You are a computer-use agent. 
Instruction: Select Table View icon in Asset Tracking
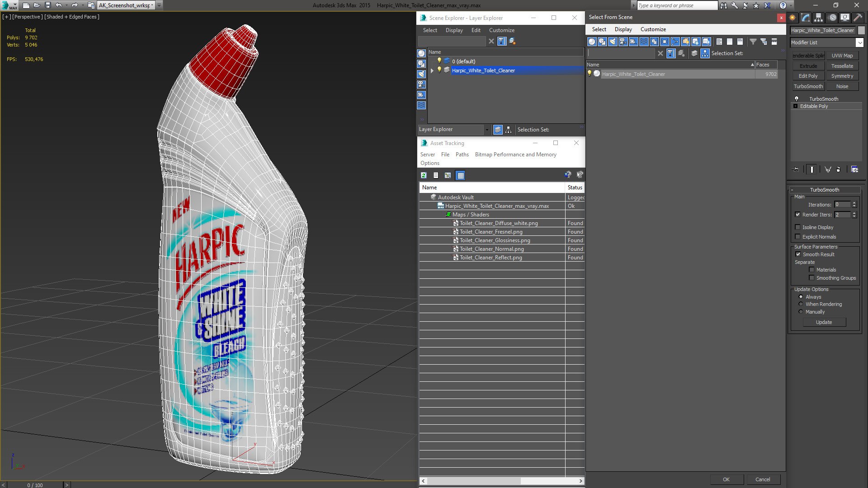click(460, 175)
